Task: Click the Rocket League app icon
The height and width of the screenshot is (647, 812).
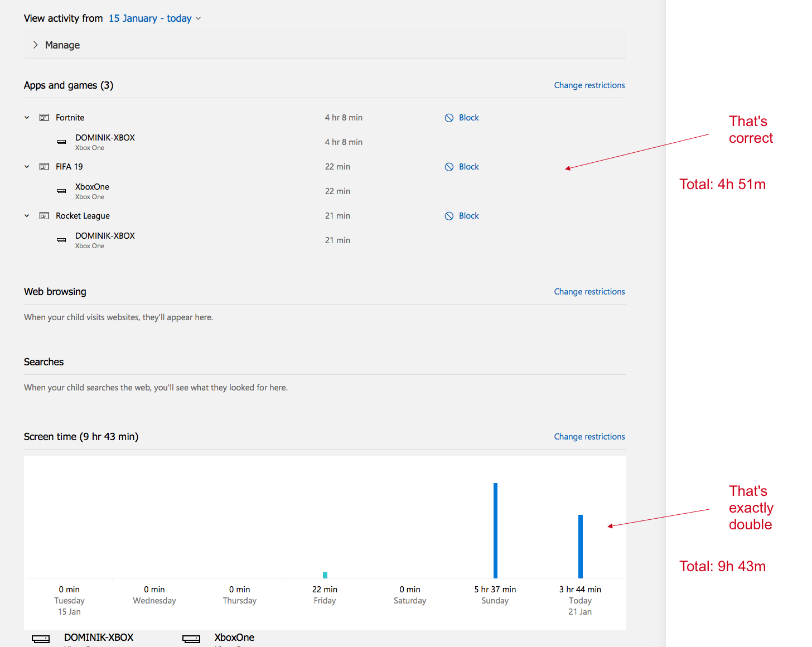Action: pyautogui.click(x=44, y=216)
